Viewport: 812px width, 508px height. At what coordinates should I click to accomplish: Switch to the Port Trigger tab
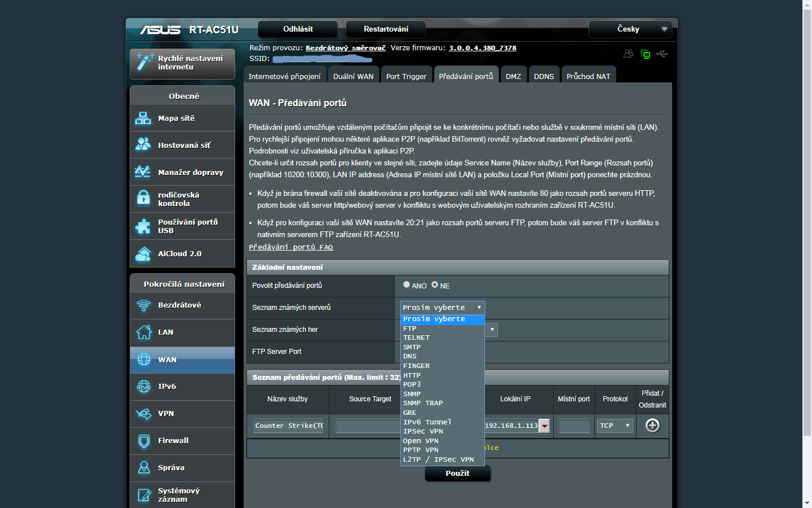[406, 76]
